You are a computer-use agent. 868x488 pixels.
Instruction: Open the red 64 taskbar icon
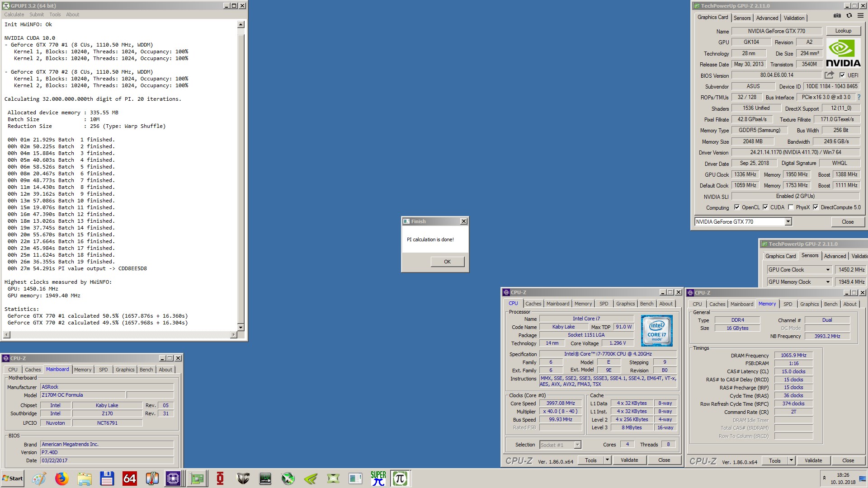coord(130,479)
